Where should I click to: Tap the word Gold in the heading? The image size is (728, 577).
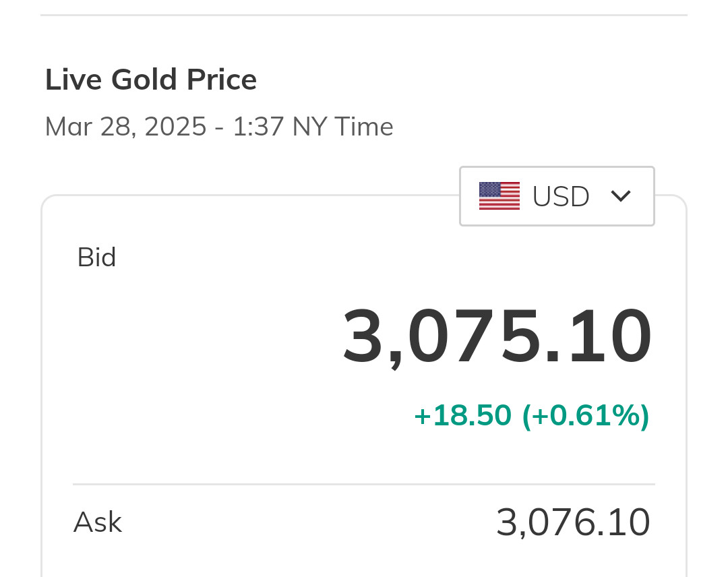tap(145, 80)
